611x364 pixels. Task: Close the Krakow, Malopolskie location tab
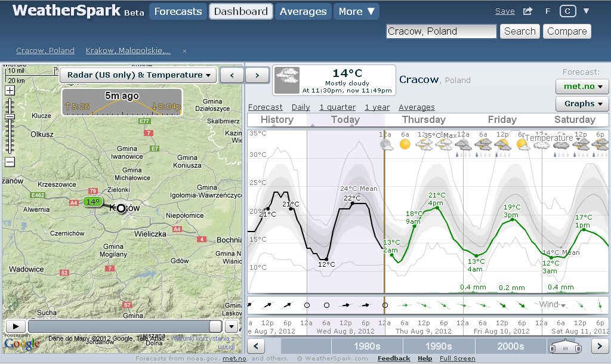pos(185,51)
